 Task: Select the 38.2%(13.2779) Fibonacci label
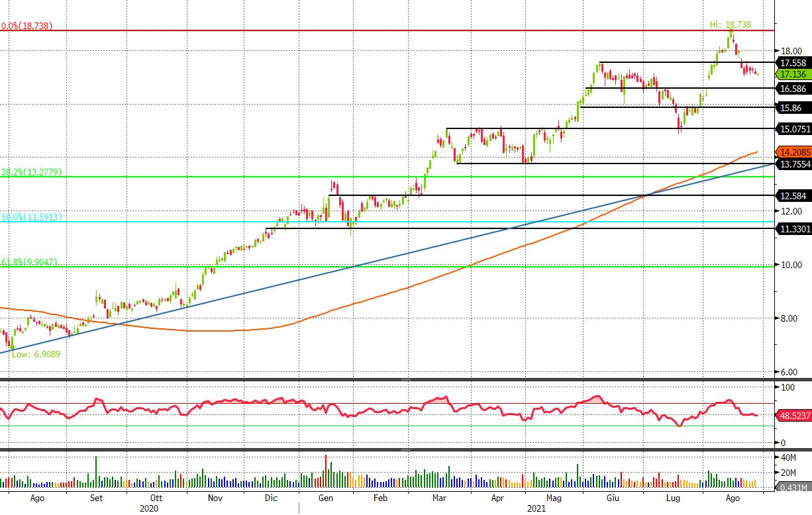pos(31,172)
